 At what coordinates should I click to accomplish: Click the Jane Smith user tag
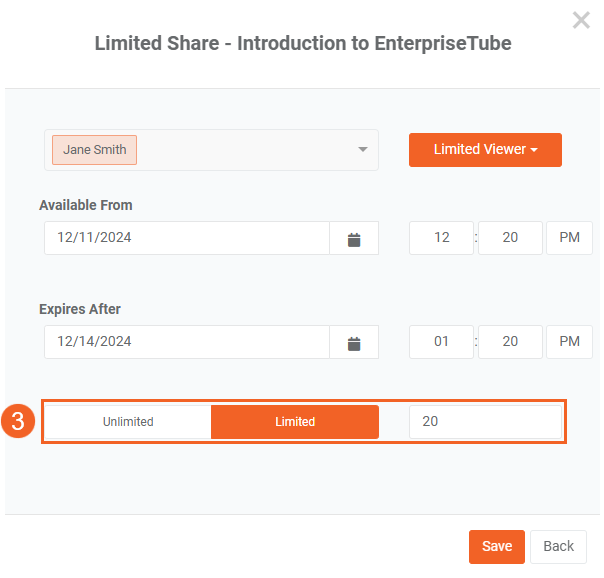tap(95, 150)
